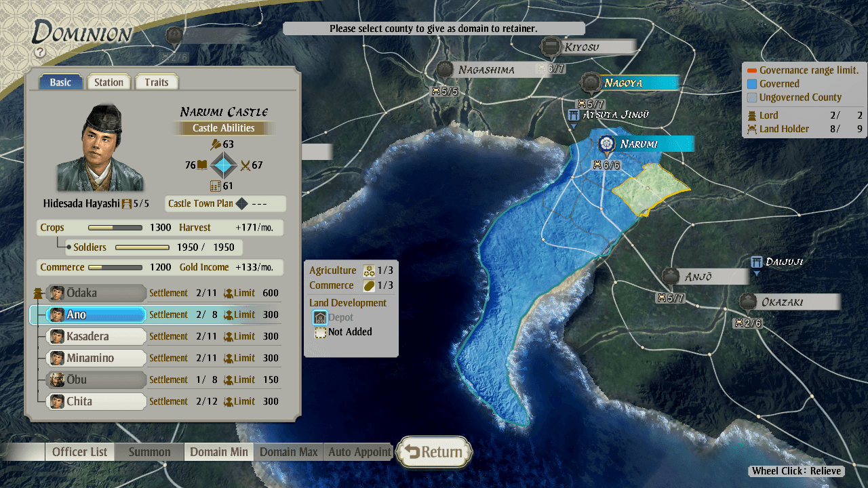Click the Harvest +171/mo. value

[x=254, y=228]
